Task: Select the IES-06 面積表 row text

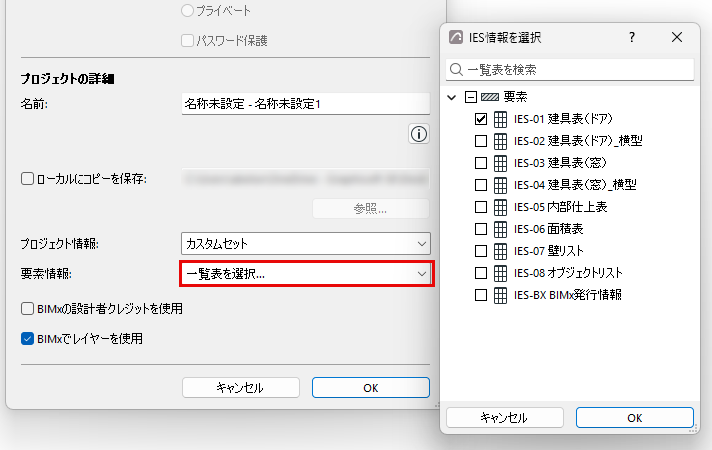Action: click(549, 229)
